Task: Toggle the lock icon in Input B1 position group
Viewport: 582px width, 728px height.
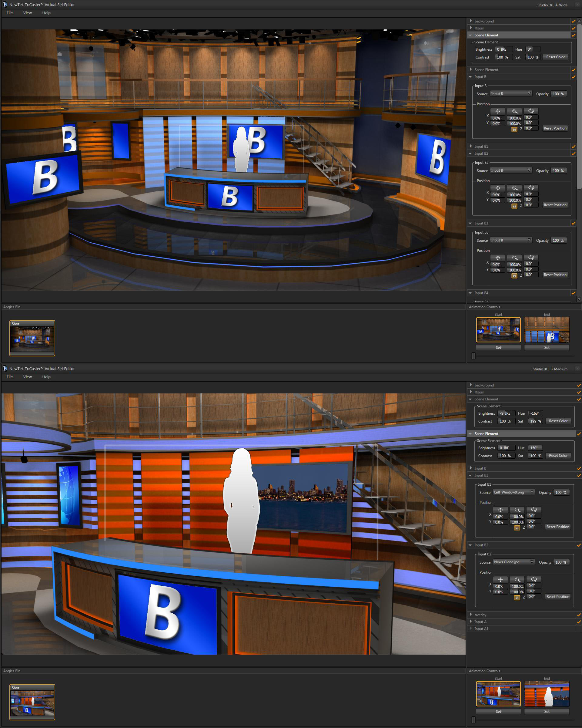Action: [517, 528]
